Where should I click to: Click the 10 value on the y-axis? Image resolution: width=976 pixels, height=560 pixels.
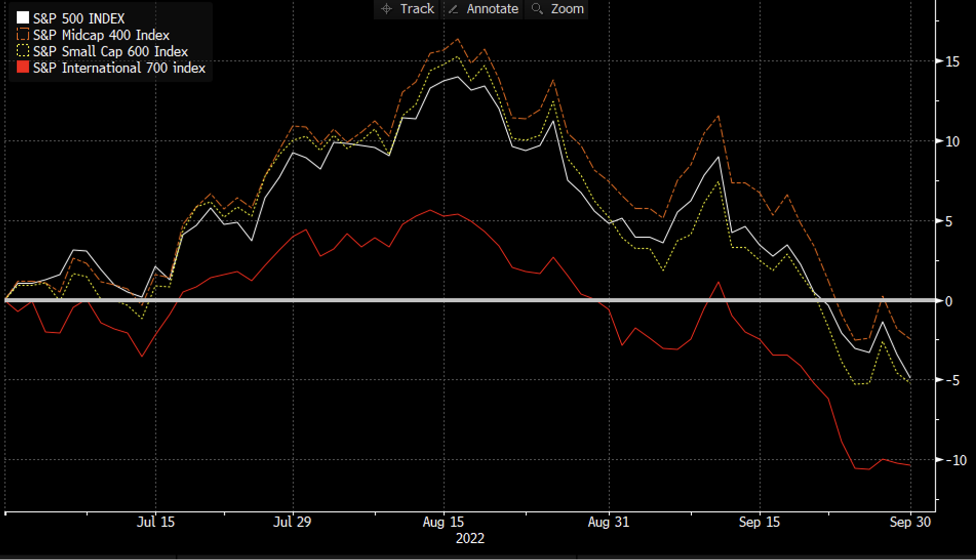(x=953, y=142)
